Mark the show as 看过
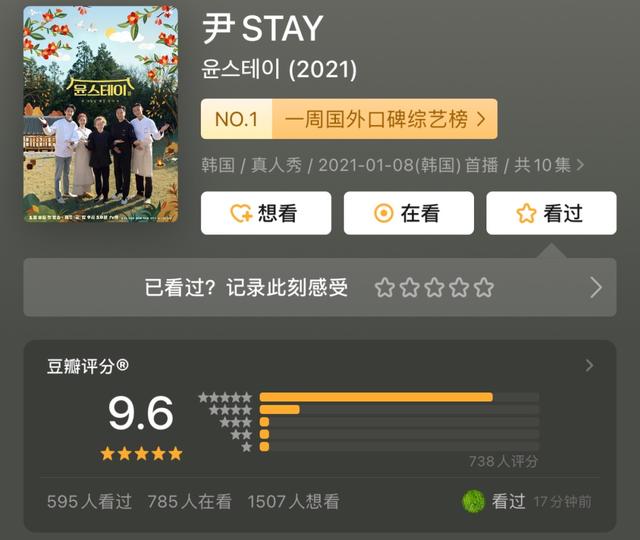Viewport: 640px width, 540px height. 551,213
